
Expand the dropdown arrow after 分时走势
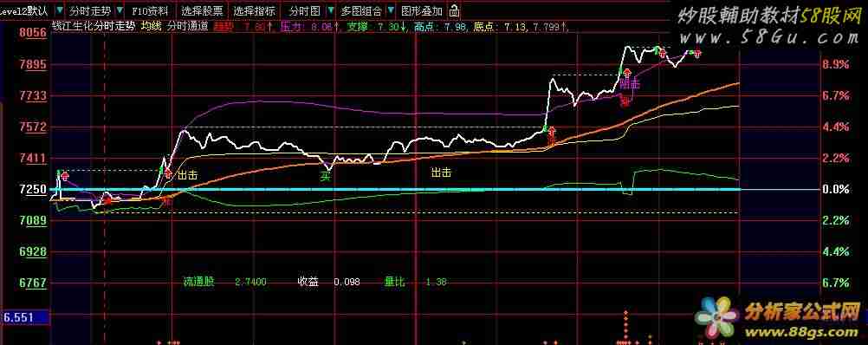(x=120, y=10)
